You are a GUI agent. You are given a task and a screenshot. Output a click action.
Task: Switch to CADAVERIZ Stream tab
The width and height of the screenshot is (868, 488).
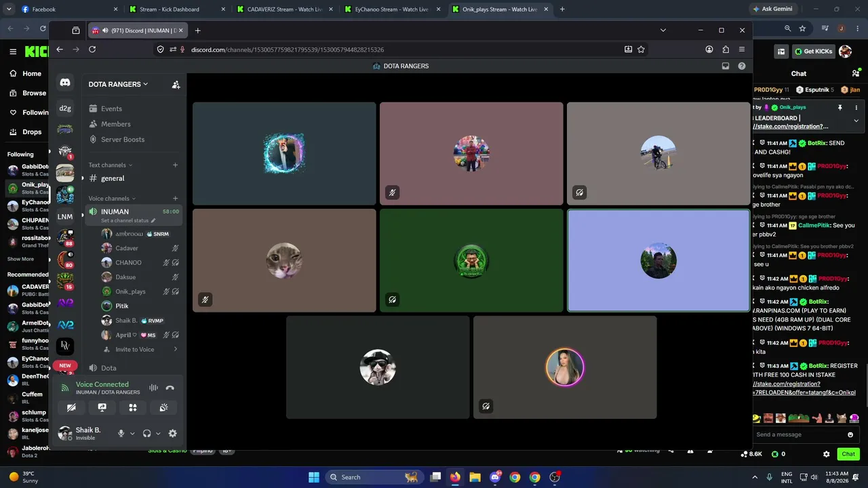pos(284,9)
